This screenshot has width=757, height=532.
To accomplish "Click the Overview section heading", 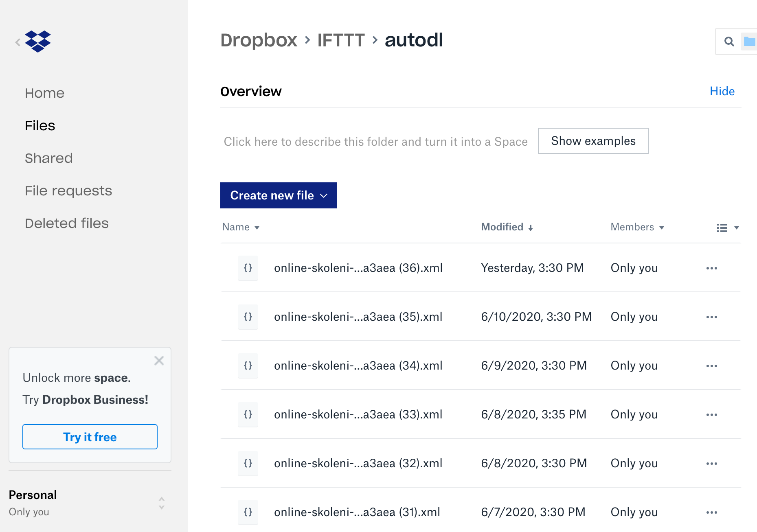I will [251, 92].
